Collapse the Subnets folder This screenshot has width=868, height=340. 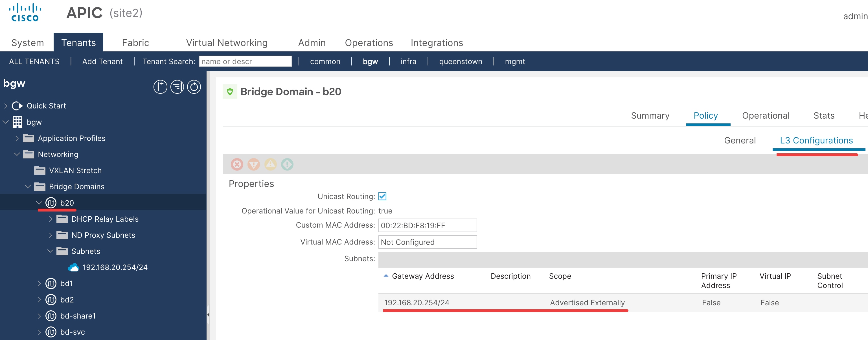[x=50, y=251]
